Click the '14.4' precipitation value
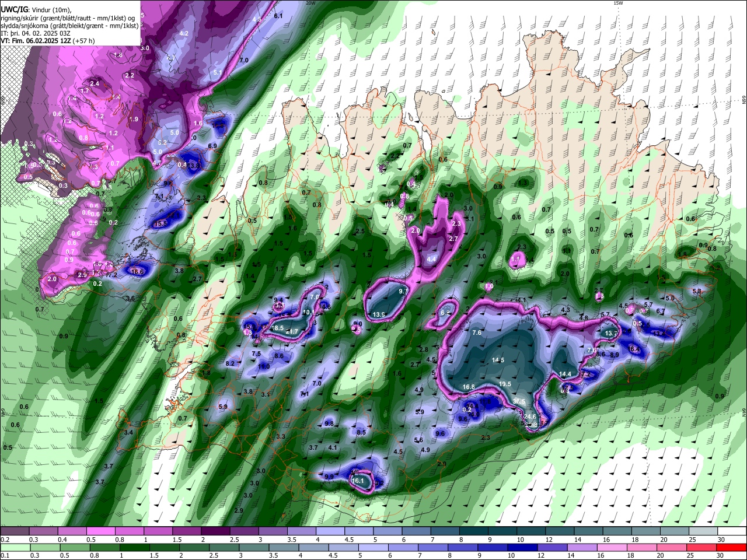 click(x=565, y=374)
